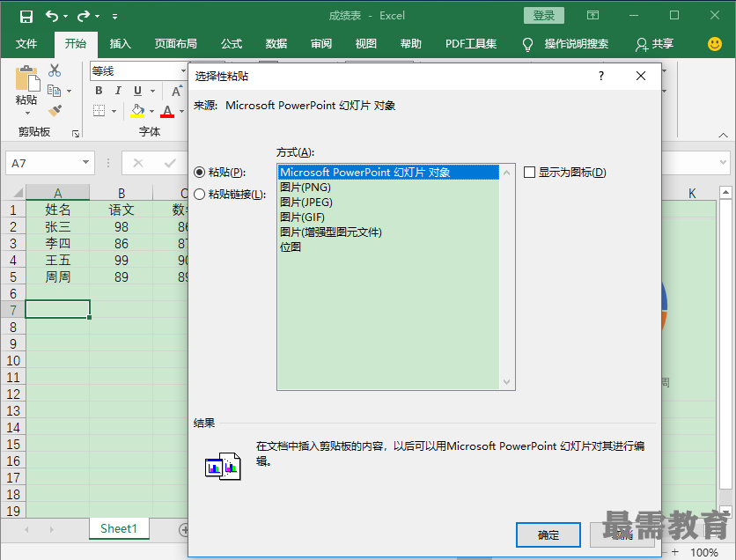Close the Paste Special dialog
736x560 pixels.
coord(641,76)
